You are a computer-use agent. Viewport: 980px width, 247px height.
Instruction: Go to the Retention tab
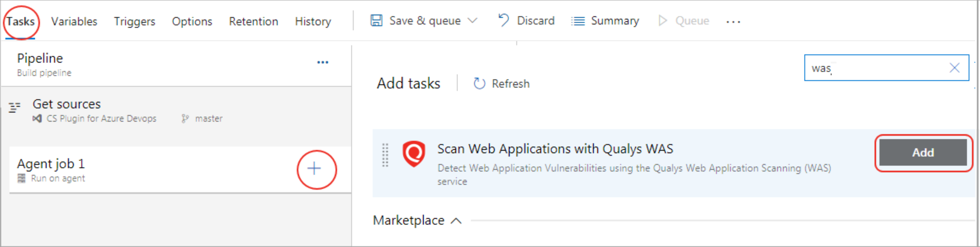click(253, 21)
